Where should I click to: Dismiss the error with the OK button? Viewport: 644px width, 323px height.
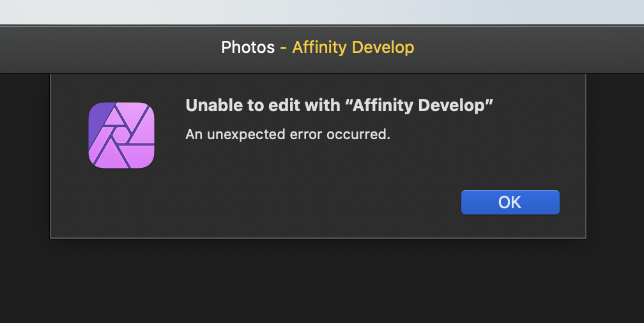pos(510,202)
